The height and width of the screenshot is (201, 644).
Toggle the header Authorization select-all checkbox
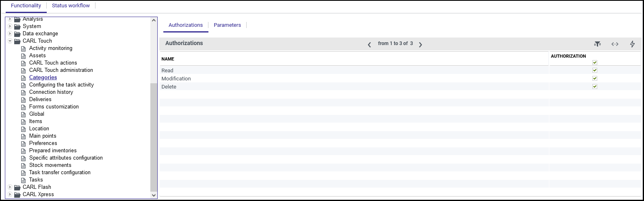(595, 63)
